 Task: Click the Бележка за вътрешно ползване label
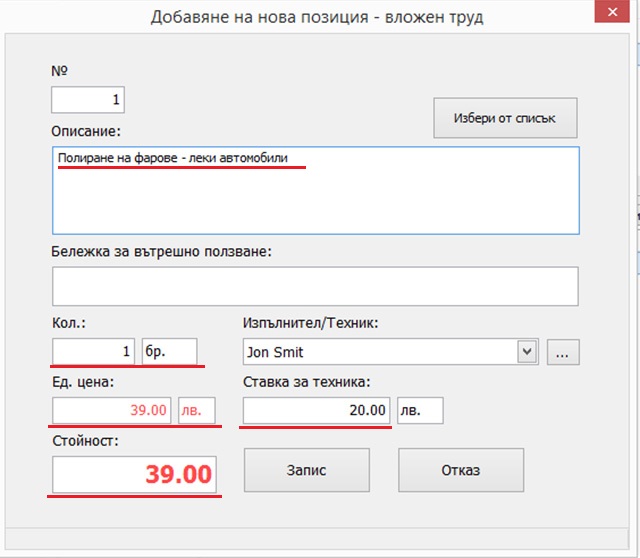(161, 251)
